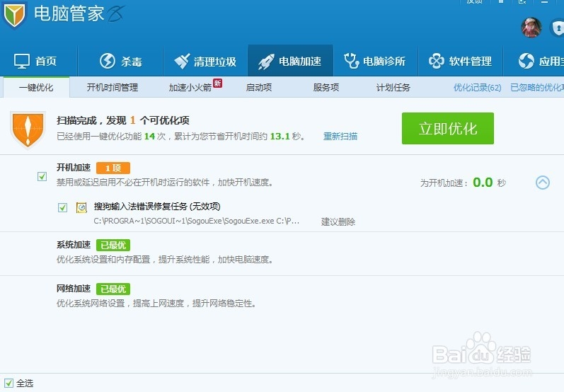Open 加速小火箭 sub-tab
The width and height of the screenshot is (564, 392).
(190, 88)
